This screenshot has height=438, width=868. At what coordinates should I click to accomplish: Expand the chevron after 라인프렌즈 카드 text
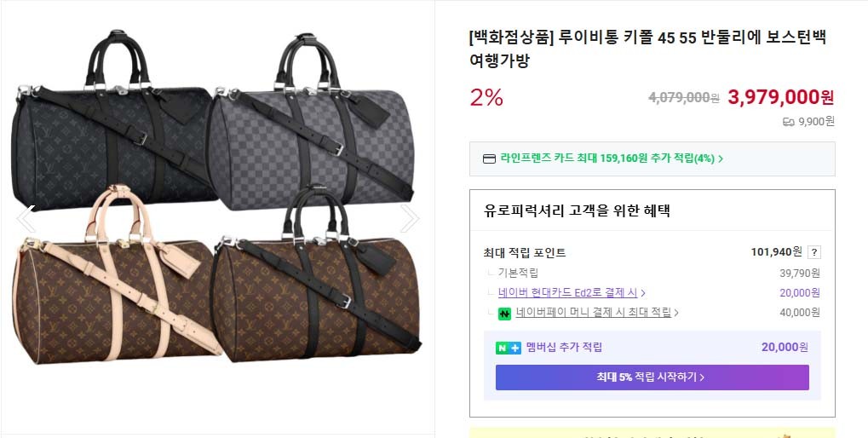coord(721,158)
